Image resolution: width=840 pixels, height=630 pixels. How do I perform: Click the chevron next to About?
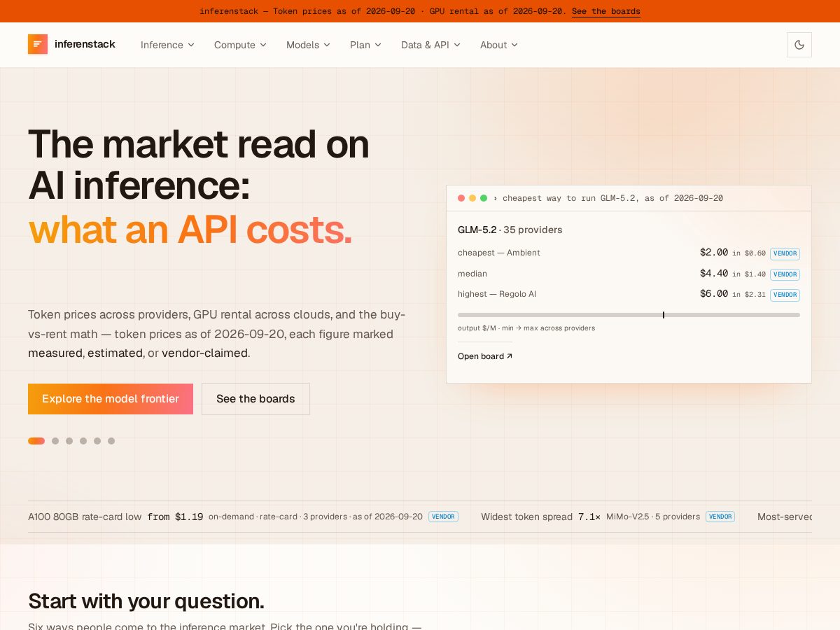coord(514,45)
